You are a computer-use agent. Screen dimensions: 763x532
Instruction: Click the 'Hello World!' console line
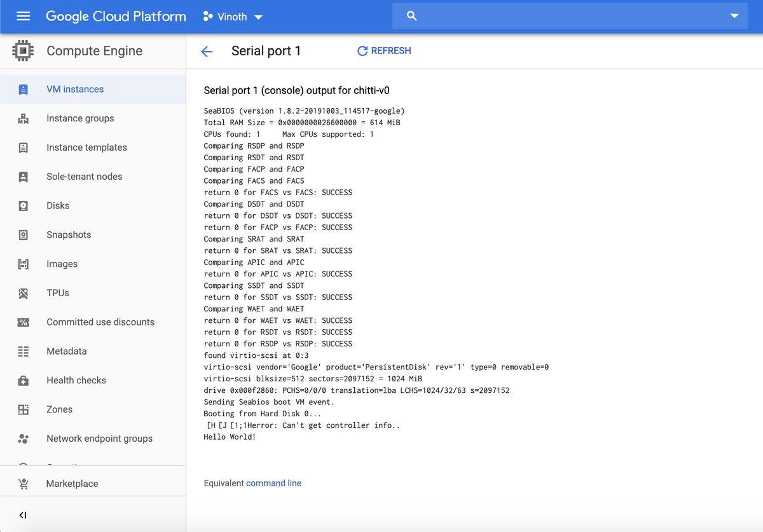[x=230, y=437]
